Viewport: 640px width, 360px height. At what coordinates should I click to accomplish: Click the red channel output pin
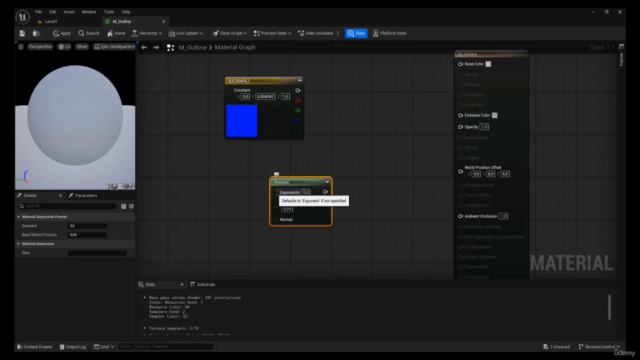[298, 100]
